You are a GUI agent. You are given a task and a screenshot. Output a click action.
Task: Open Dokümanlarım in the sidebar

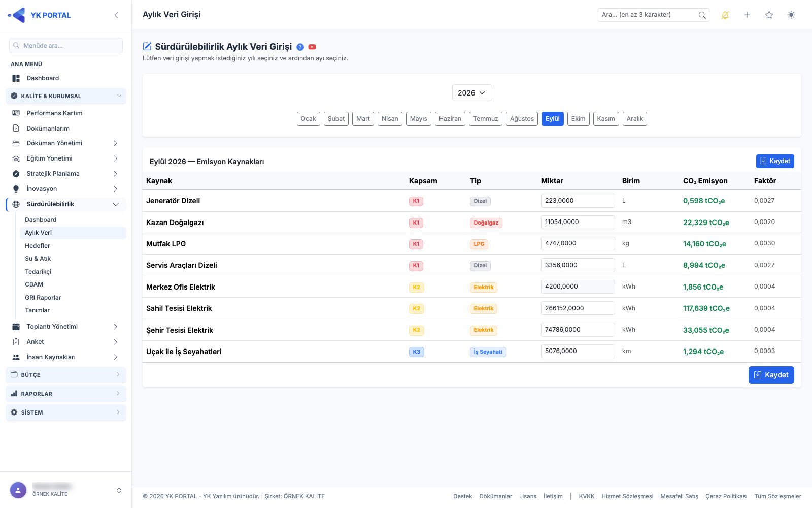tap(66, 129)
